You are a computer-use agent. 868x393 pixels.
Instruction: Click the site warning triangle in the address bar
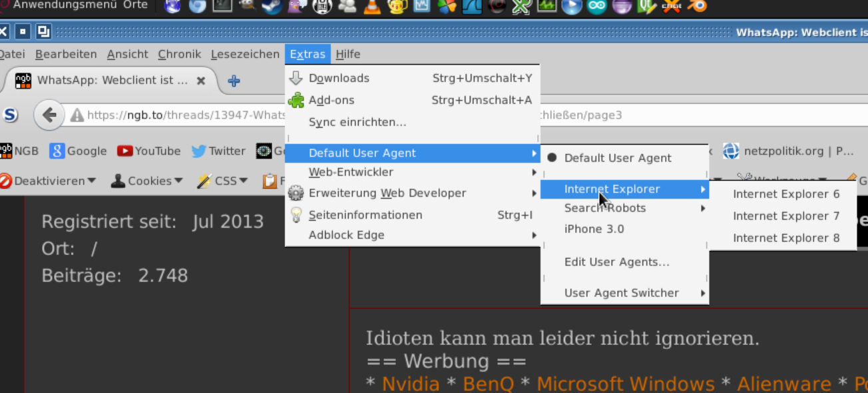point(77,115)
